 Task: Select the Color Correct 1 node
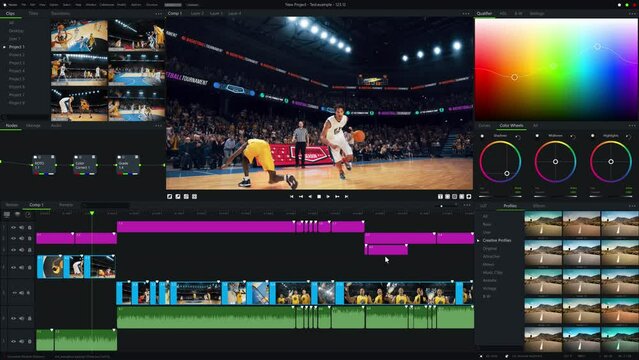85,165
